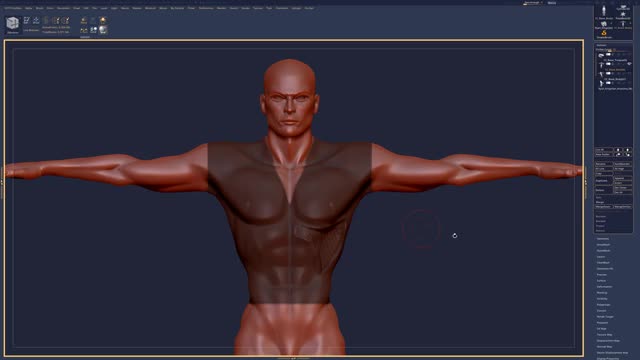This screenshot has width=640, height=360.
Task: Click move-down arrow beside New Folder
Action: coord(628,155)
